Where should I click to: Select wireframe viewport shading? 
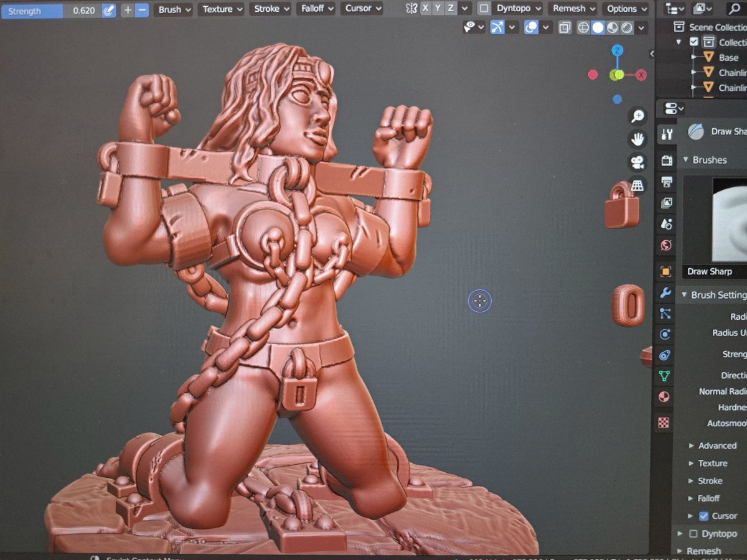click(583, 27)
